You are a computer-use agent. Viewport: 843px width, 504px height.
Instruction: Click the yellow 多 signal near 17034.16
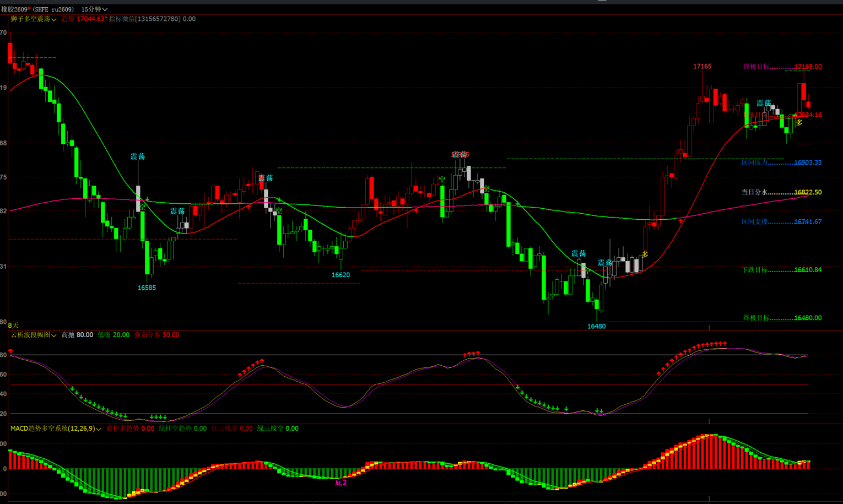coord(799,123)
